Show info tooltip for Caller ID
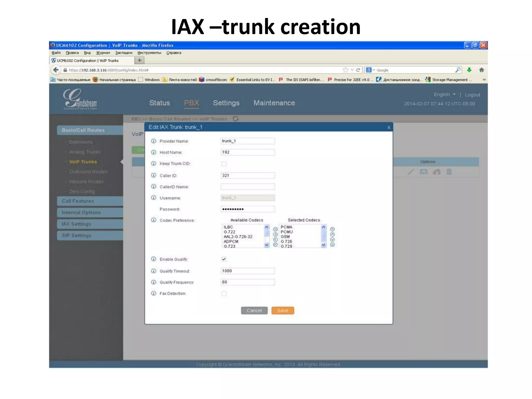Viewport: 532px width, 399px height. pyautogui.click(x=154, y=175)
